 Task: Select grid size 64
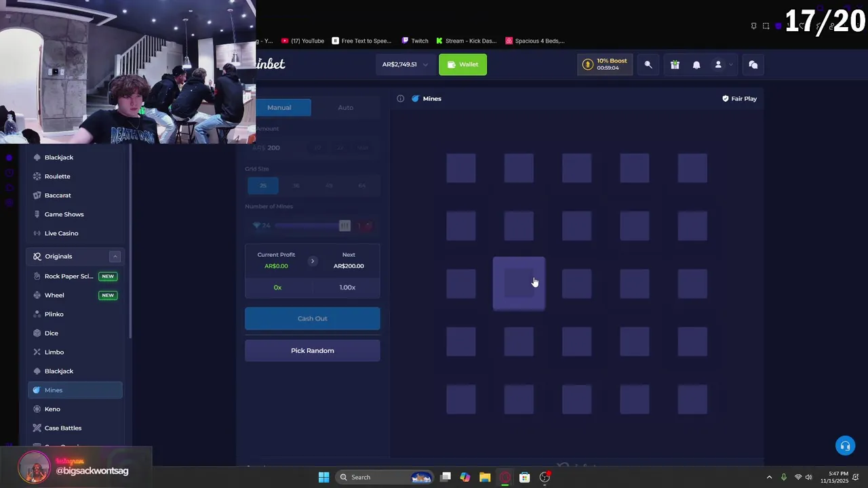(362, 185)
